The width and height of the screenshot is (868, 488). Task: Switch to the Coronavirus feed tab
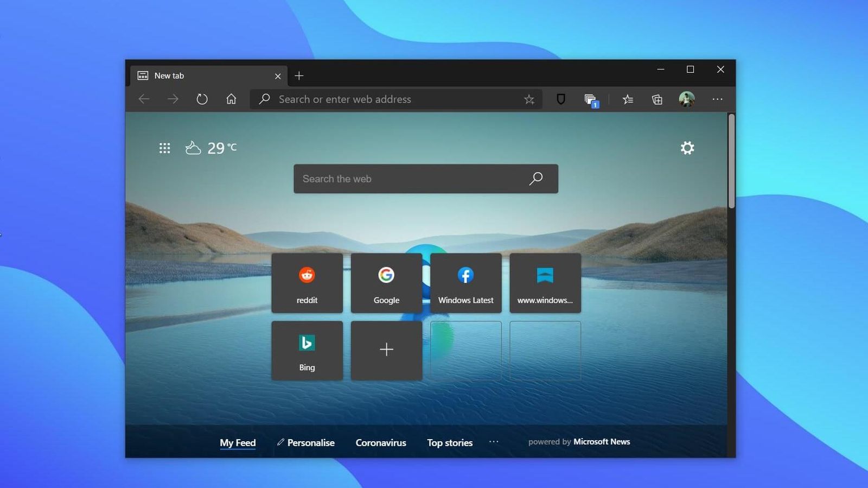pos(381,443)
